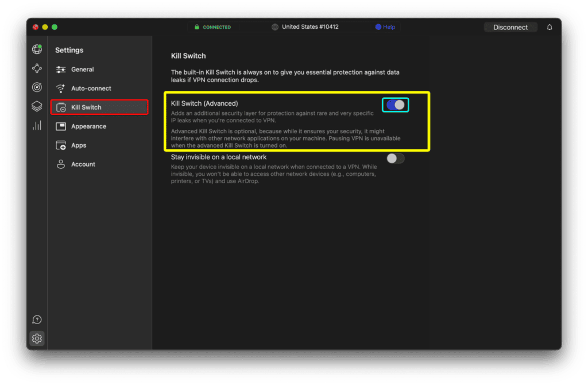This screenshot has width=588, height=385.
Task: Open the VPN map via globe sidebar icon
Action: point(37,49)
